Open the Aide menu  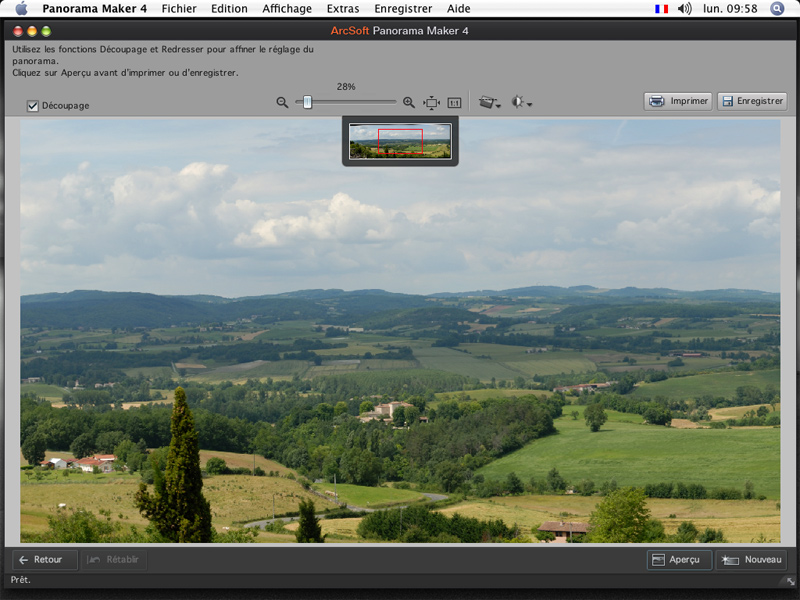(459, 9)
